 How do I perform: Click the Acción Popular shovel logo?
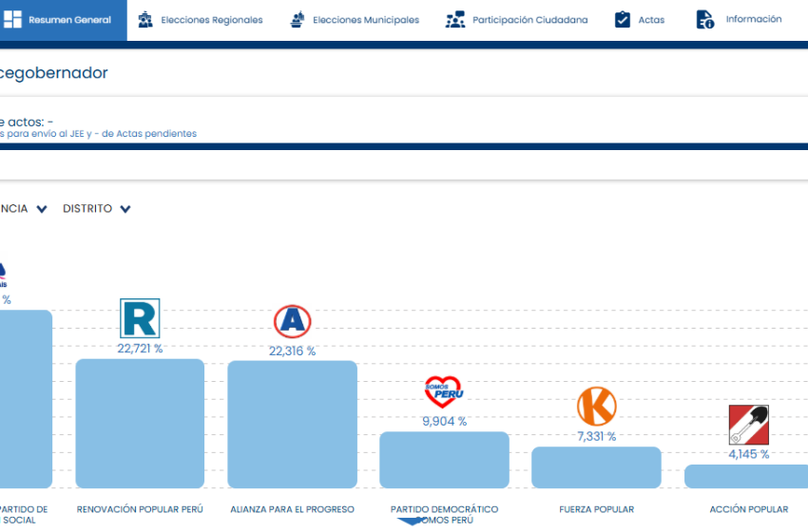749,425
